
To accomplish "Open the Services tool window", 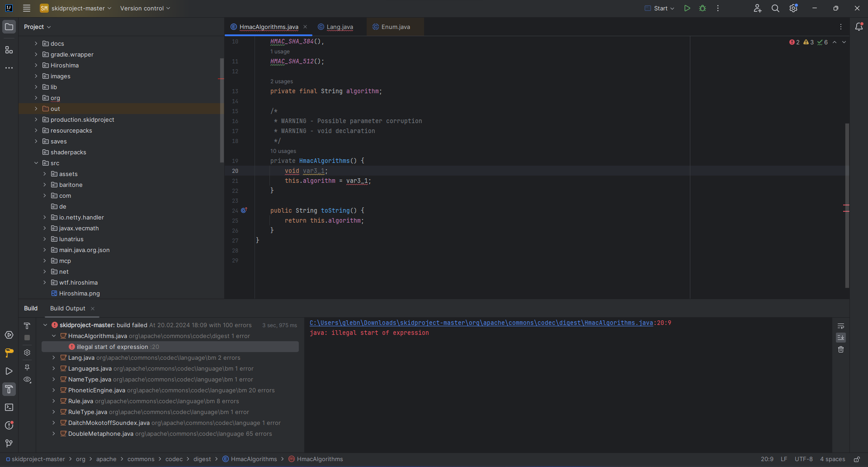I will pos(9,335).
